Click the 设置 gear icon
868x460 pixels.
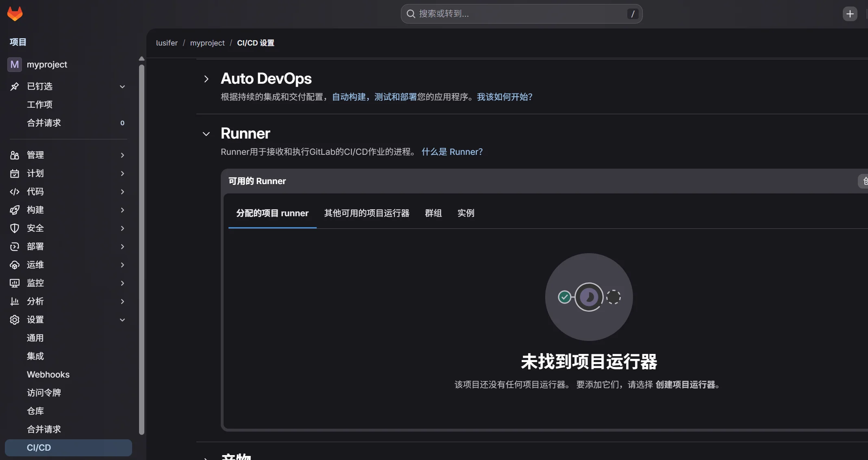point(15,319)
